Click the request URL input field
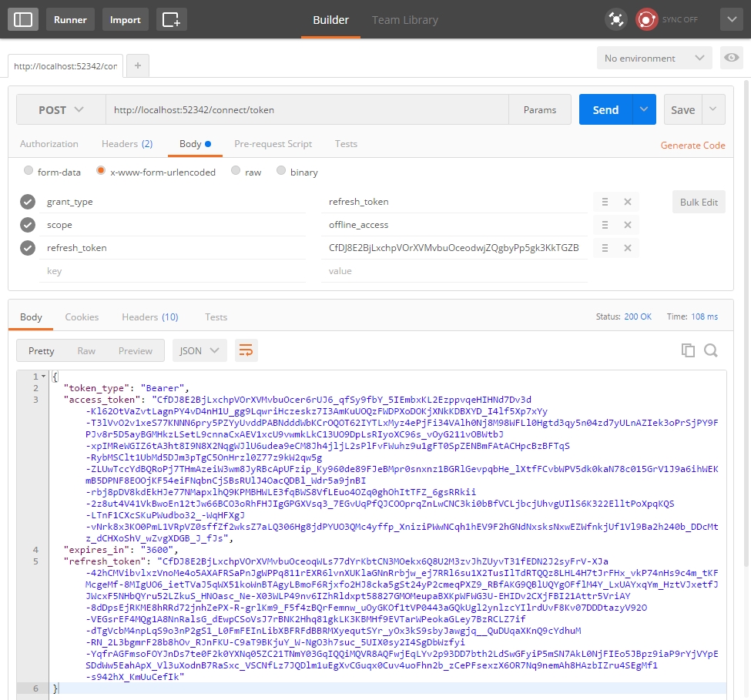The image size is (751, 700). pyautogui.click(x=308, y=110)
